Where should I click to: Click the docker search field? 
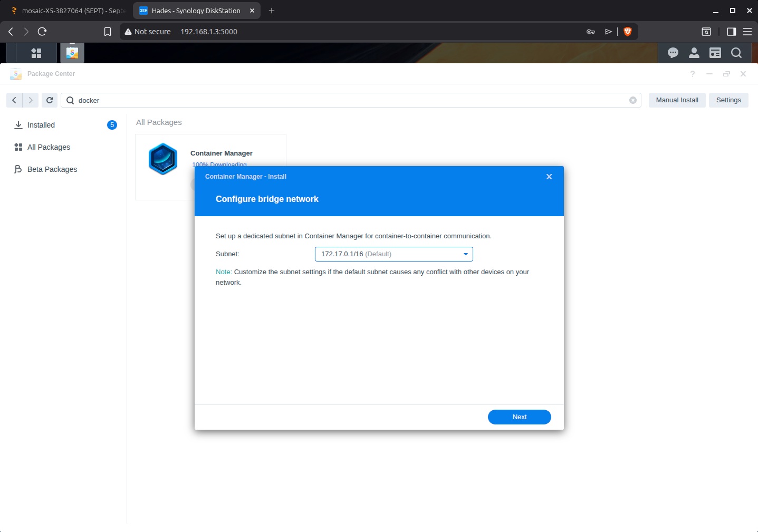pyautogui.click(x=351, y=100)
